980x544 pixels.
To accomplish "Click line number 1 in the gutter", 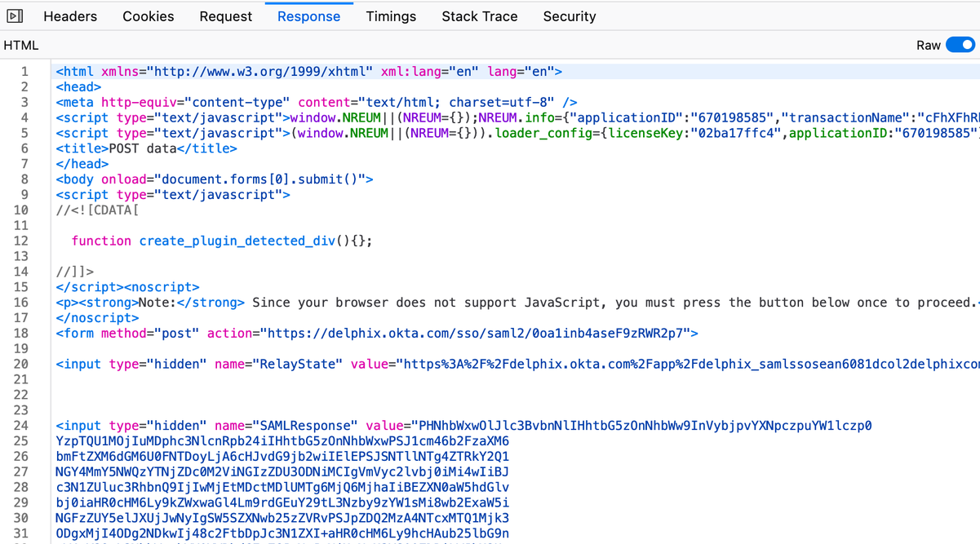I will tap(24, 72).
